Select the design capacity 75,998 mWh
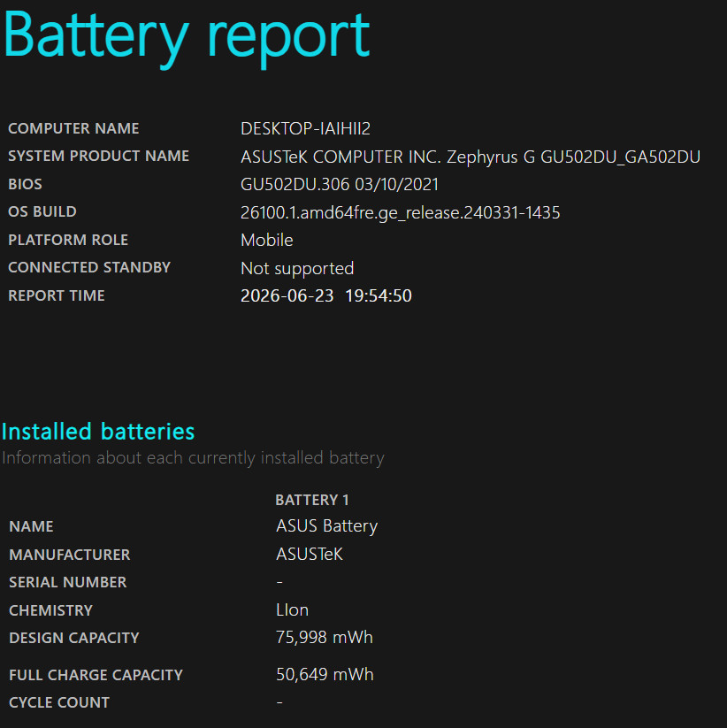The width and height of the screenshot is (727, 728). (325, 638)
